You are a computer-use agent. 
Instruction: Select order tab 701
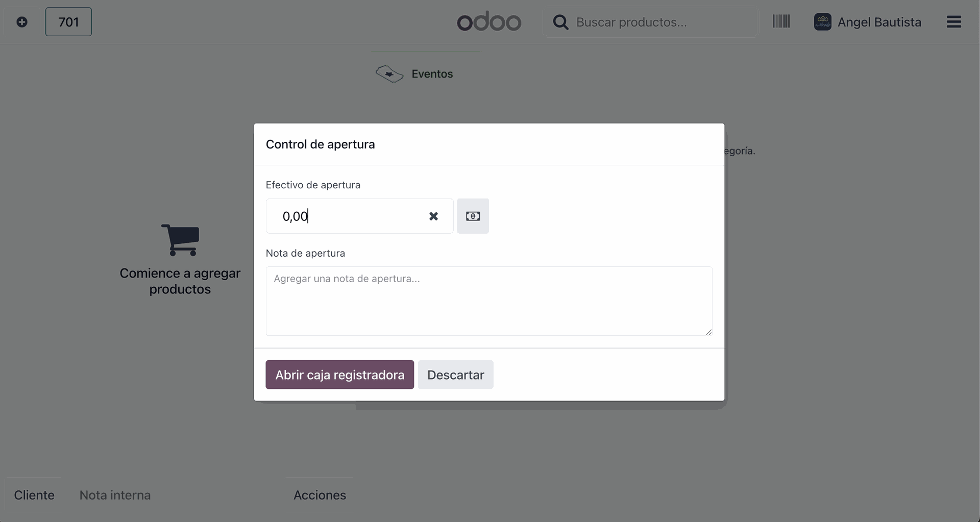[68, 22]
